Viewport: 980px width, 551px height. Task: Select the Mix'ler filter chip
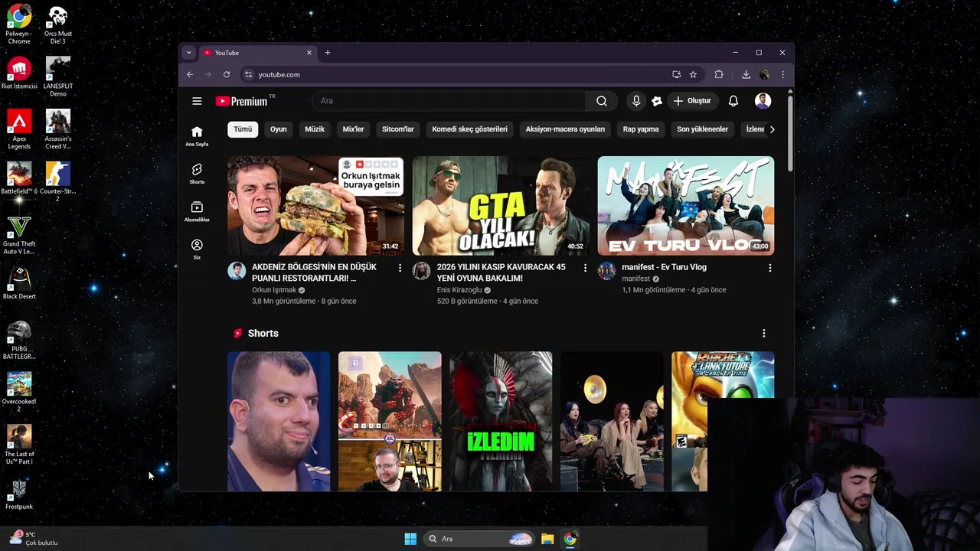(x=353, y=129)
